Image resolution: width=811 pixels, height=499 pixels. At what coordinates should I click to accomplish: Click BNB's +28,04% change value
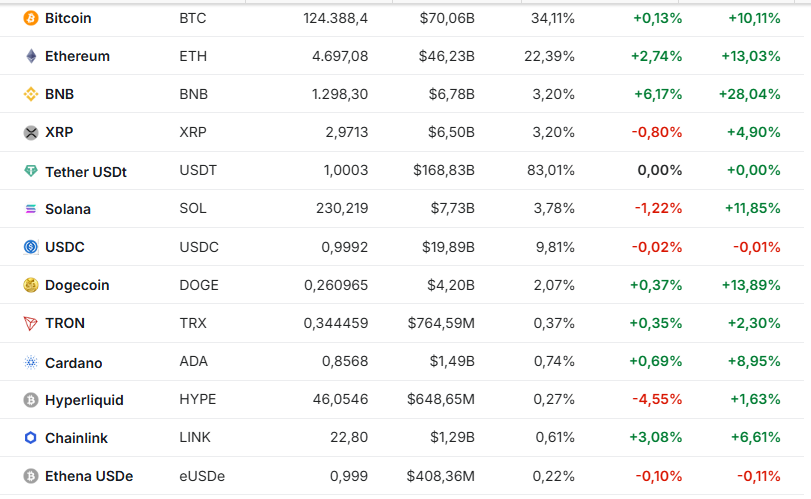pyautogui.click(x=749, y=94)
